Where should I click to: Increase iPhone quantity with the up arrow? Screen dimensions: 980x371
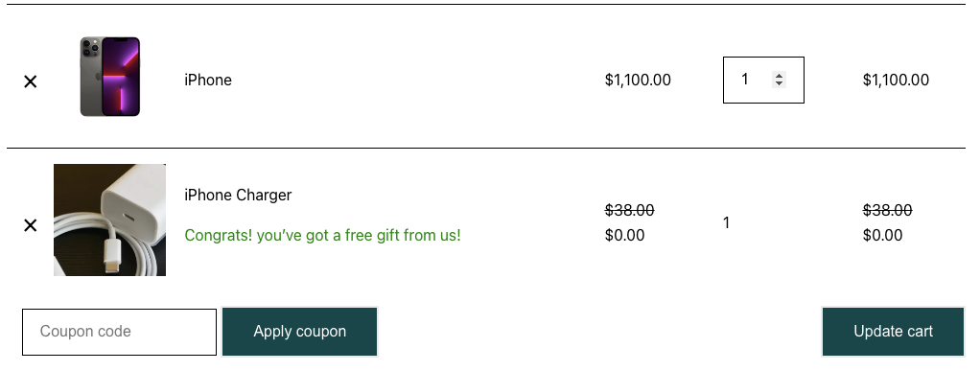point(779,76)
